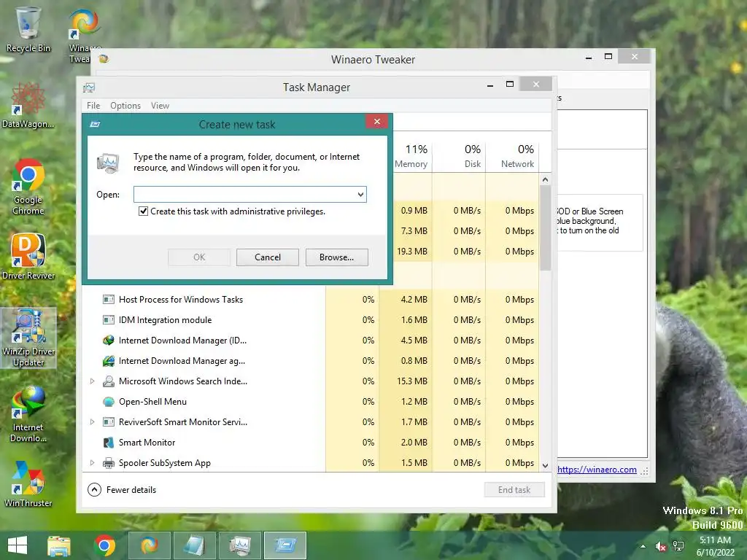The image size is (747, 560).
Task: Sort by Network column header
Action: pos(513,156)
